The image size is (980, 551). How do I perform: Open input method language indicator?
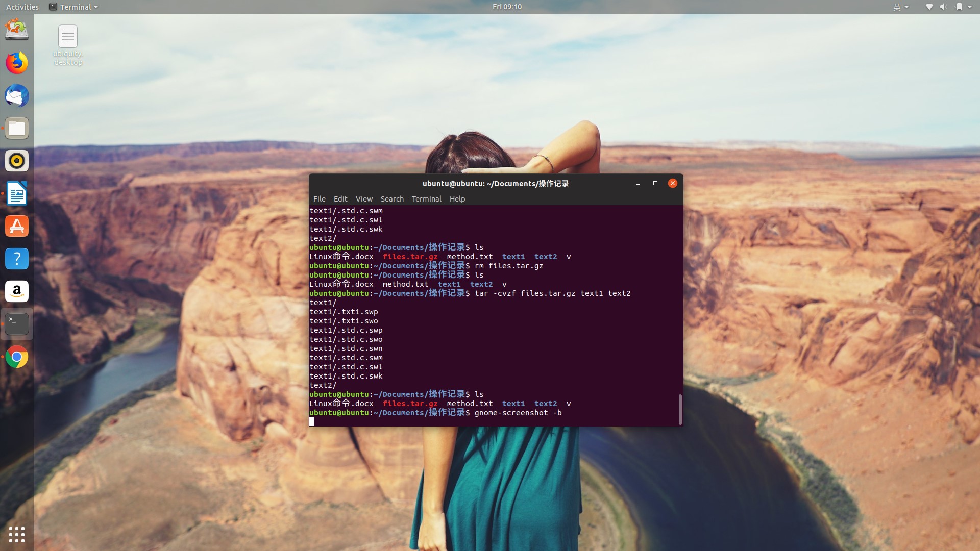(901, 7)
